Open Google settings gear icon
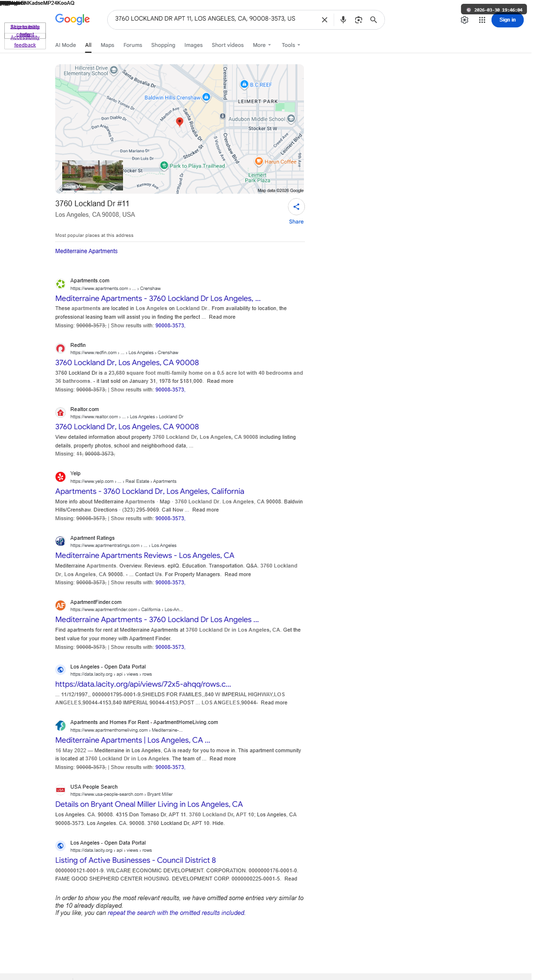 point(464,20)
